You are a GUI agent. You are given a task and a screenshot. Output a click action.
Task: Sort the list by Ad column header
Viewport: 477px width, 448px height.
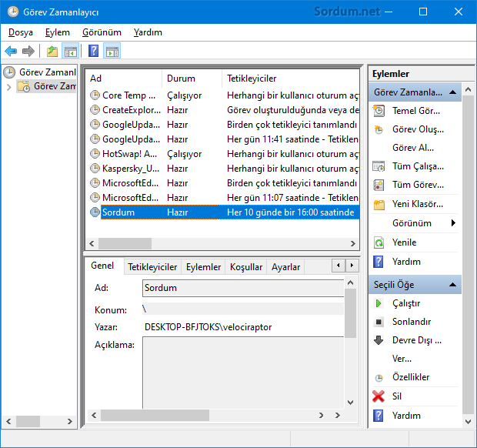(124, 79)
